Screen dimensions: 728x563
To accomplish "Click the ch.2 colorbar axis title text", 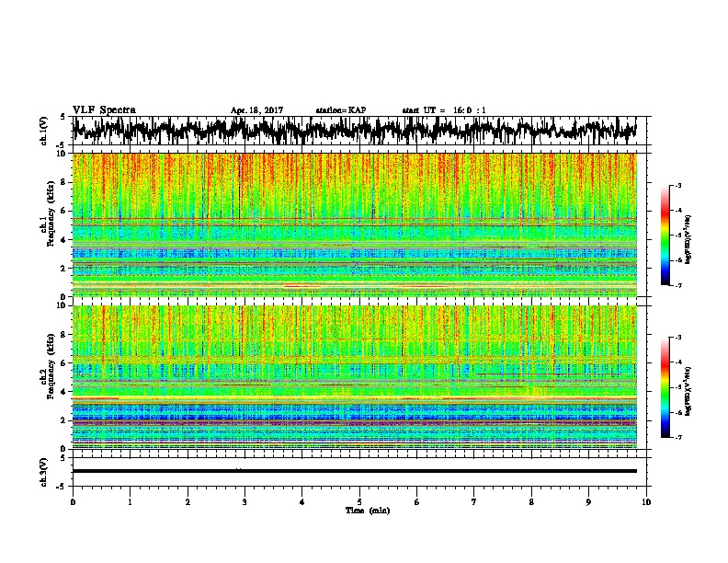I will [688, 391].
